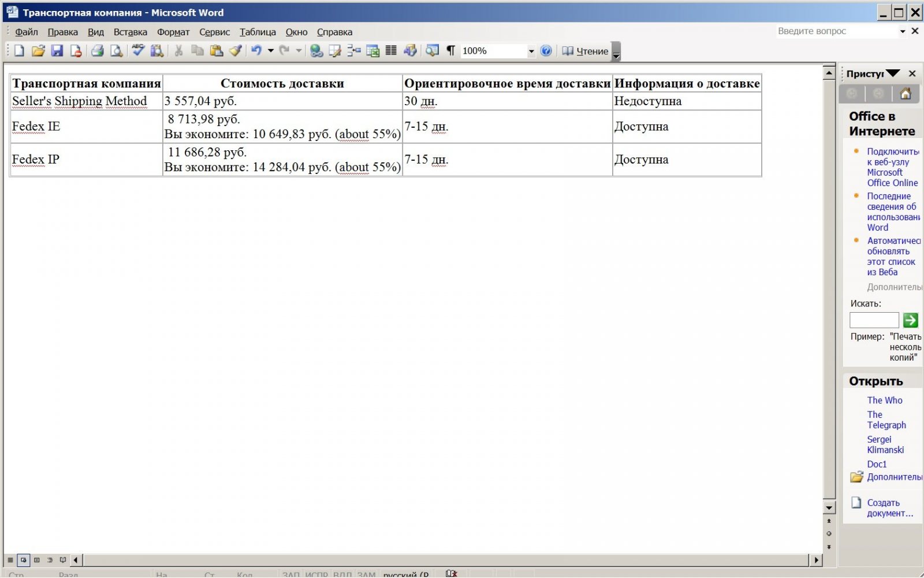Switch to Normal view button
The width and height of the screenshot is (924, 578).
[x=10, y=560]
